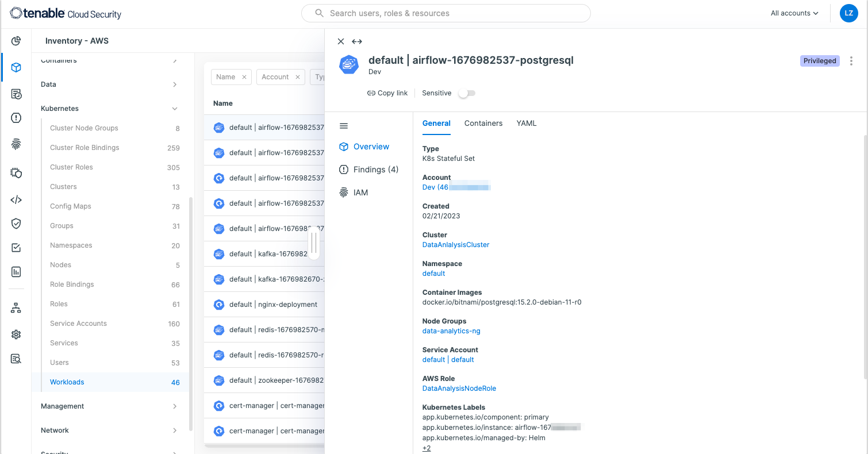
Task: Enable the Sensitive toggle
Action: point(467,93)
